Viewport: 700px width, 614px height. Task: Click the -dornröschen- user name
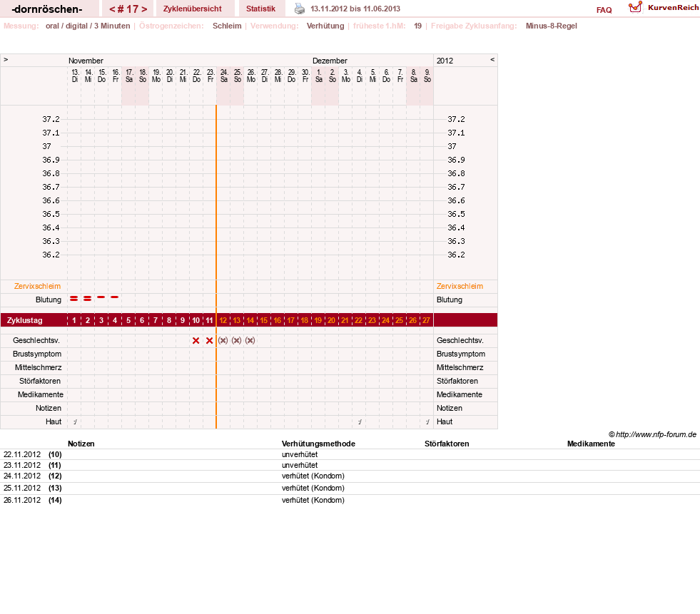click(x=47, y=9)
